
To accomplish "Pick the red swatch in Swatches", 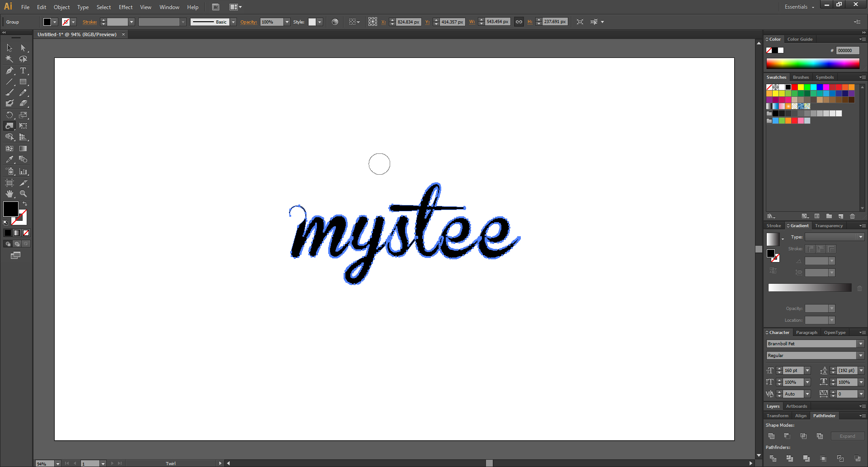I will pos(794,87).
